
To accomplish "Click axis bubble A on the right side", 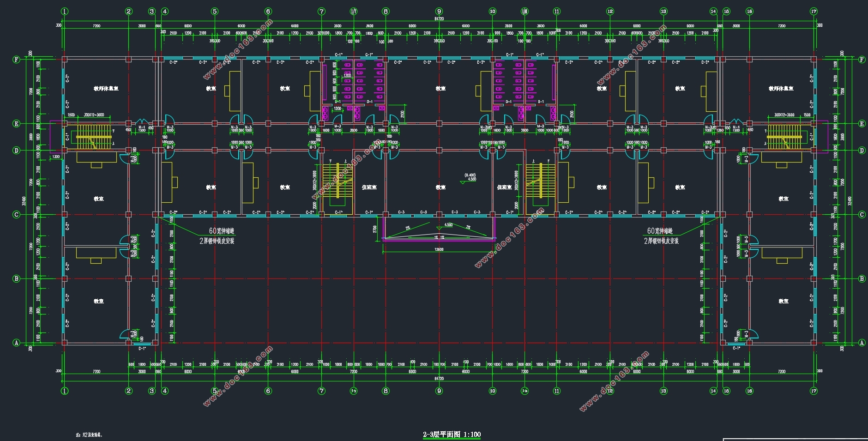I will click(x=862, y=343).
